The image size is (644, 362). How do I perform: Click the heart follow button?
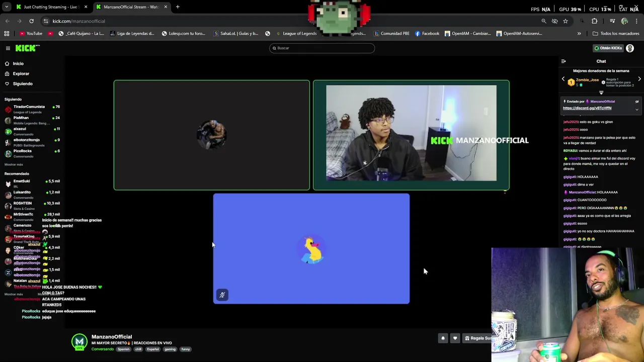455,338
